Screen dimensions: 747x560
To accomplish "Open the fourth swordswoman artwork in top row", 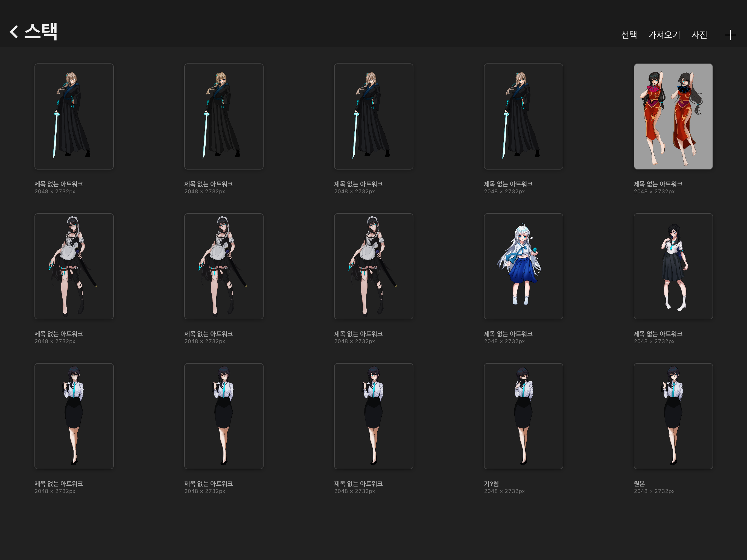I will click(x=523, y=116).
